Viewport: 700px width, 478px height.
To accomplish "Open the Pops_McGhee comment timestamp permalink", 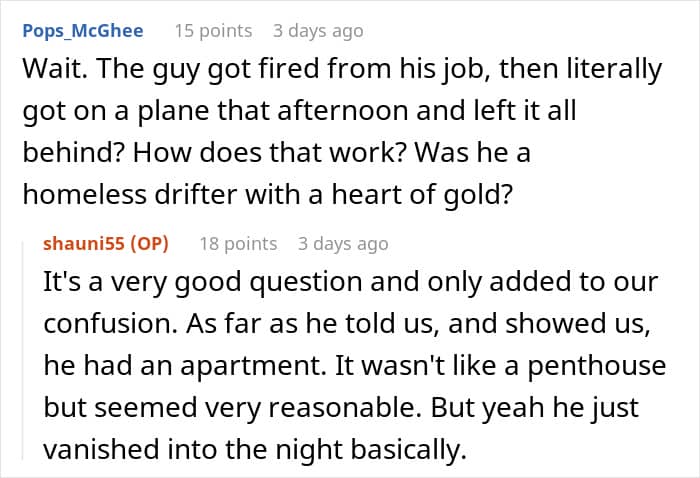I will (318, 31).
